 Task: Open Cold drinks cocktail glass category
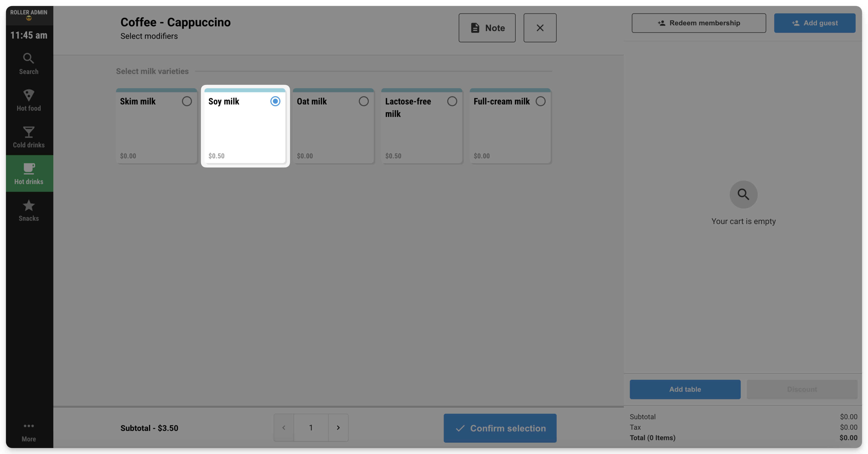pos(29,132)
